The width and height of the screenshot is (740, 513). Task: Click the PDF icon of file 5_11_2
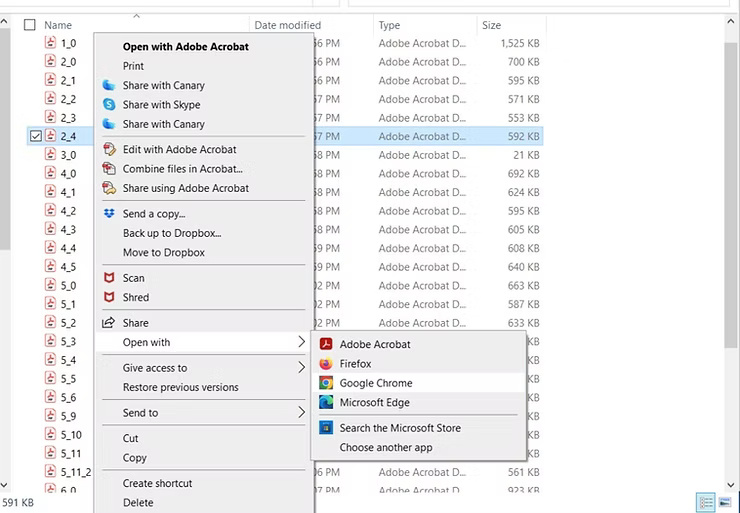[x=50, y=471]
